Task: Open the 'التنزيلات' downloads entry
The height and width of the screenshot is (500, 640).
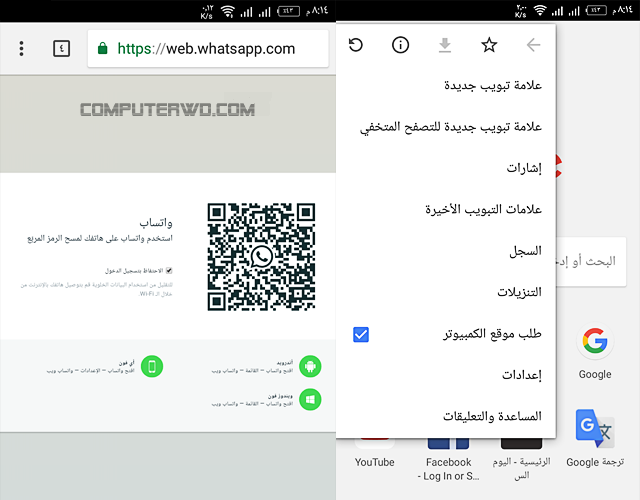Action: [446, 292]
